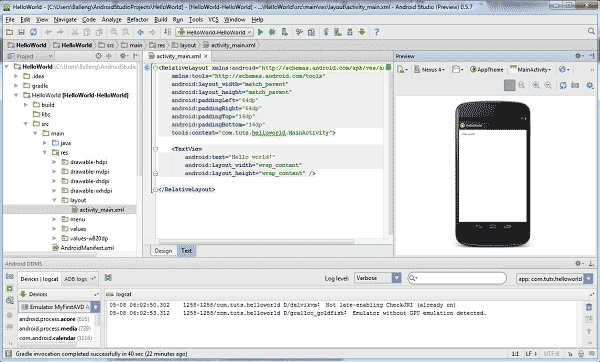Clear logcat with the trash icon
600x362 pixels.
point(589,307)
